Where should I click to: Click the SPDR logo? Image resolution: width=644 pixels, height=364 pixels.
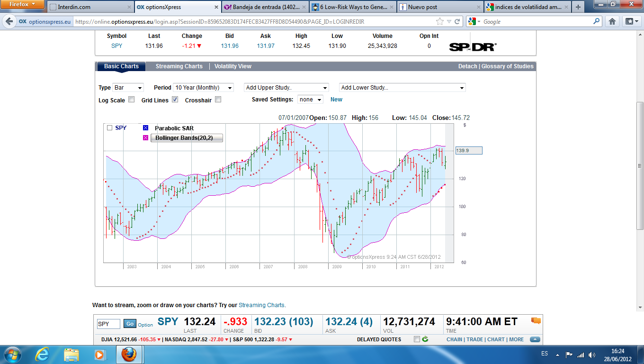pyautogui.click(x=472, y=47)
